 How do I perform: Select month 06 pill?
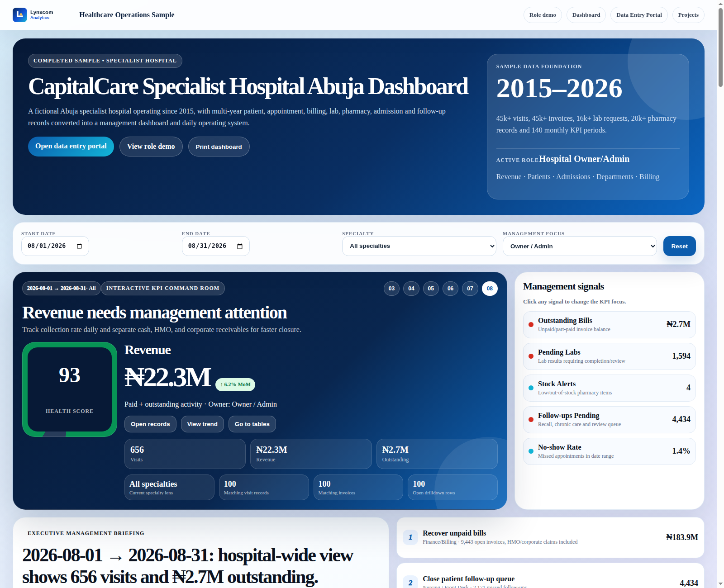[450, 289]
